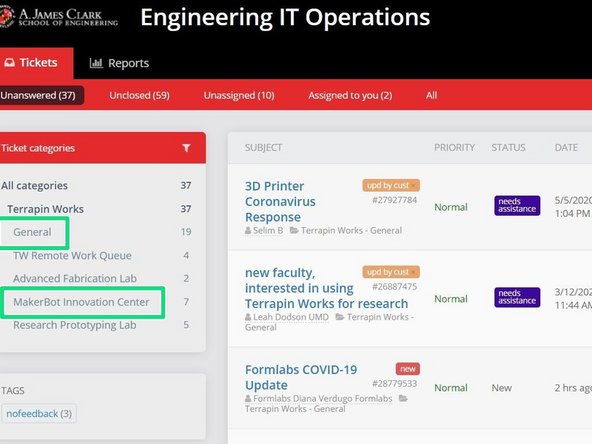Click Normal priority of Formlabs ticket
592x444 pixels.
click(x=451, y=388)
